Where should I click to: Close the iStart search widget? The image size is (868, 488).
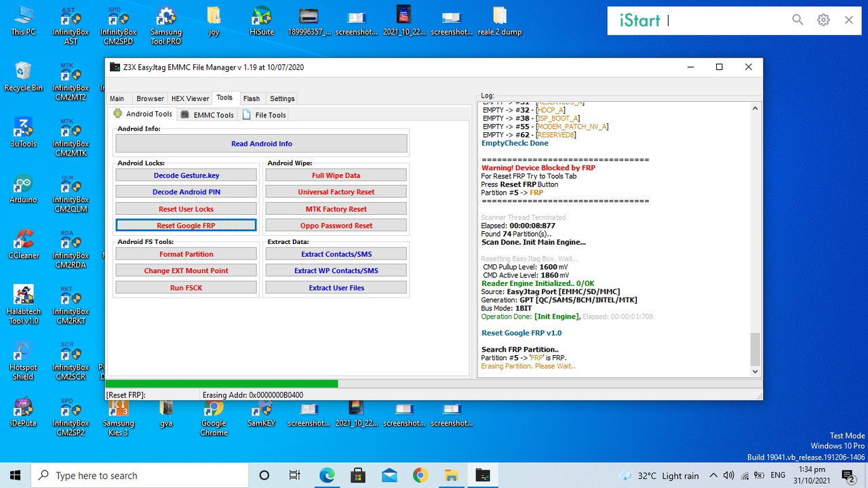pyautogui.click(x=848, y=20)
